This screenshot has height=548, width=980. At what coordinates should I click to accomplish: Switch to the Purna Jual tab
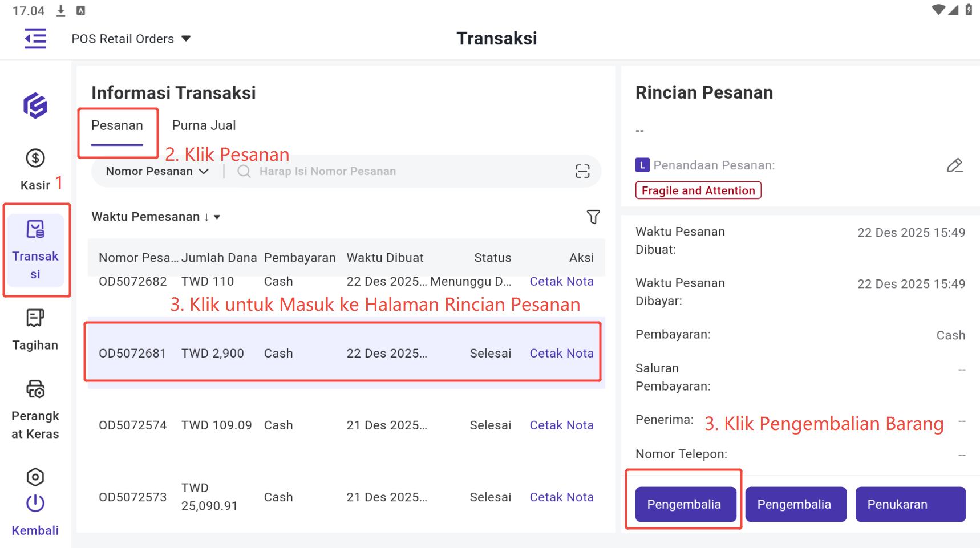pyautogui.click(x=204, y=125)
